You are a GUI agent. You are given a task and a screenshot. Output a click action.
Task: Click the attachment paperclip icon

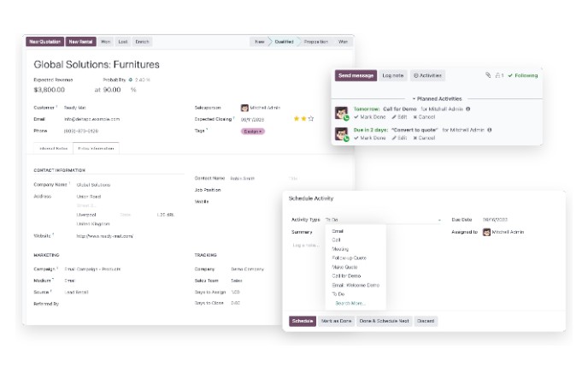click(x=488, y=75)
